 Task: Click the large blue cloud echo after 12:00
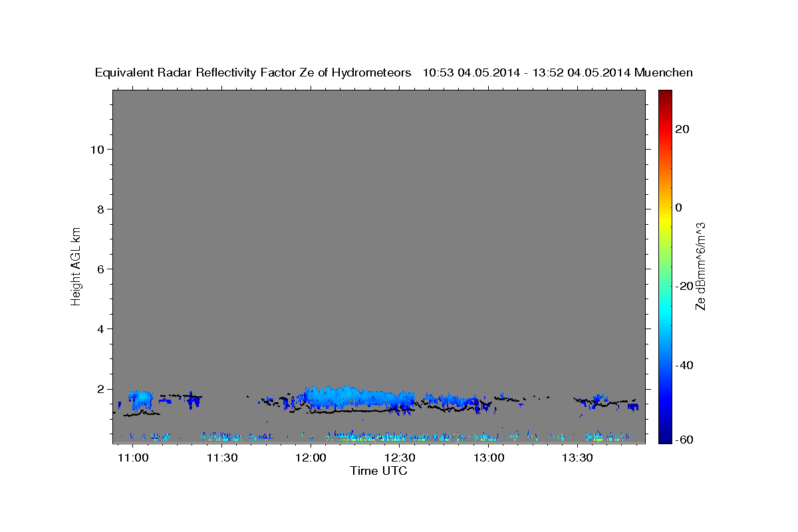coord(359,398)
